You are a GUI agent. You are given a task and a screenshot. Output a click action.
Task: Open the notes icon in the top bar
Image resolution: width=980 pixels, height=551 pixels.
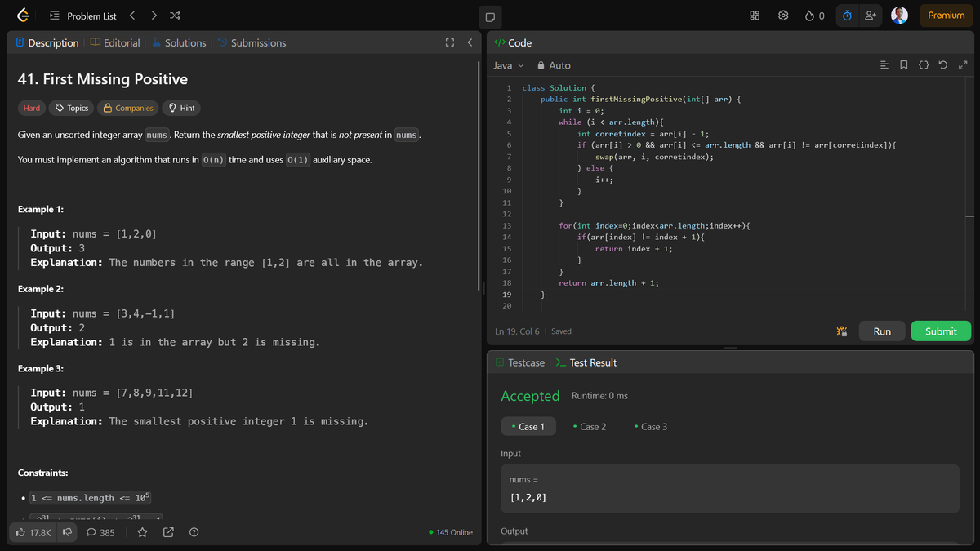(489, 16)
